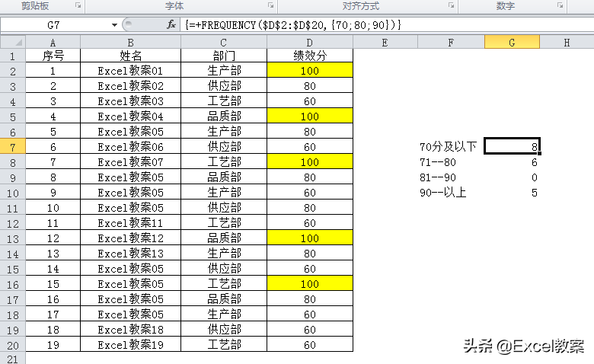Select column F header

[x=451, y=42]
